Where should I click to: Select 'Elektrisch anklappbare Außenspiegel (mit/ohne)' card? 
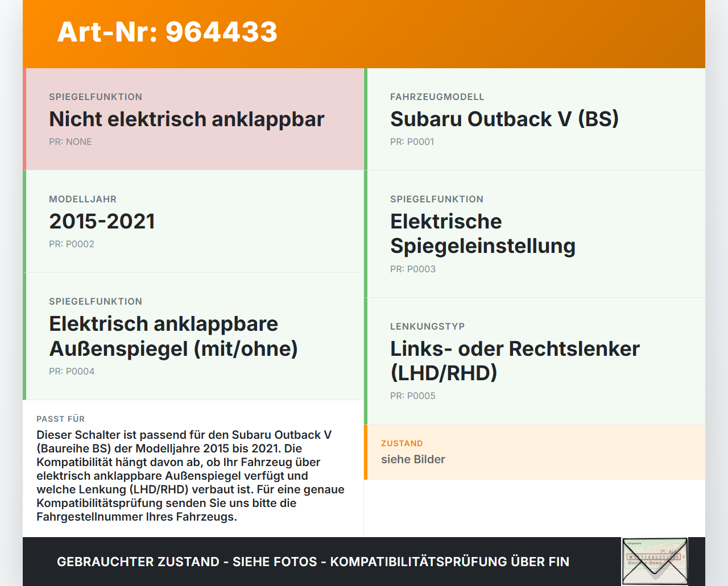coord(193,336)
